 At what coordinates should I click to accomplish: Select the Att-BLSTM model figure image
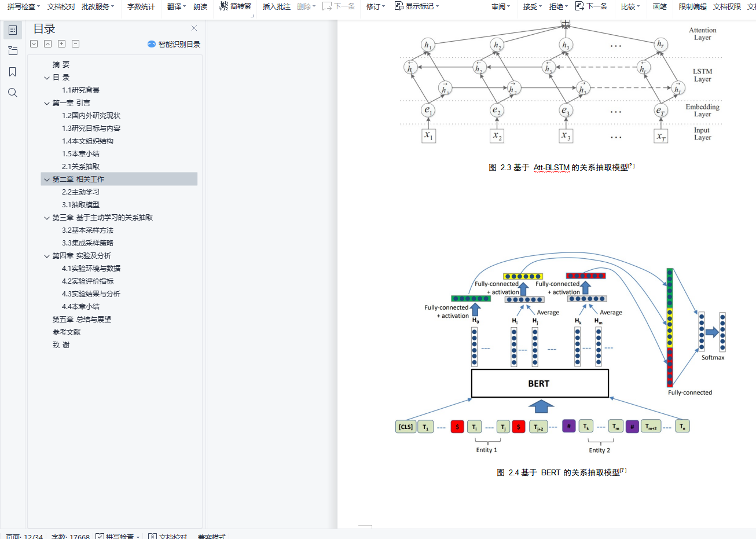[x=562, y=82]
